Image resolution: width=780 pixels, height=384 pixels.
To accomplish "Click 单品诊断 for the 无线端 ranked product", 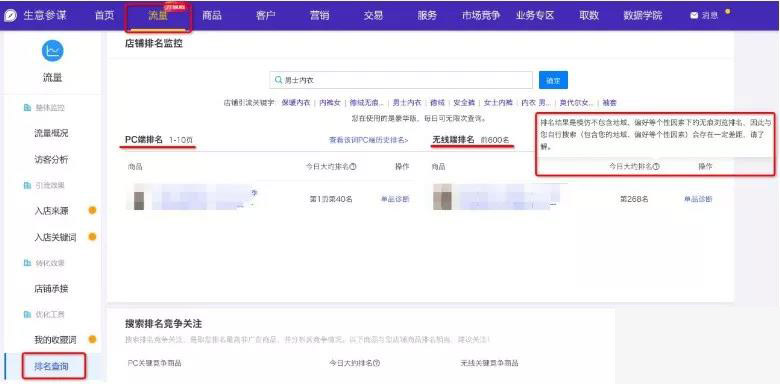I will pyautogui.click(x=698, y=199).
